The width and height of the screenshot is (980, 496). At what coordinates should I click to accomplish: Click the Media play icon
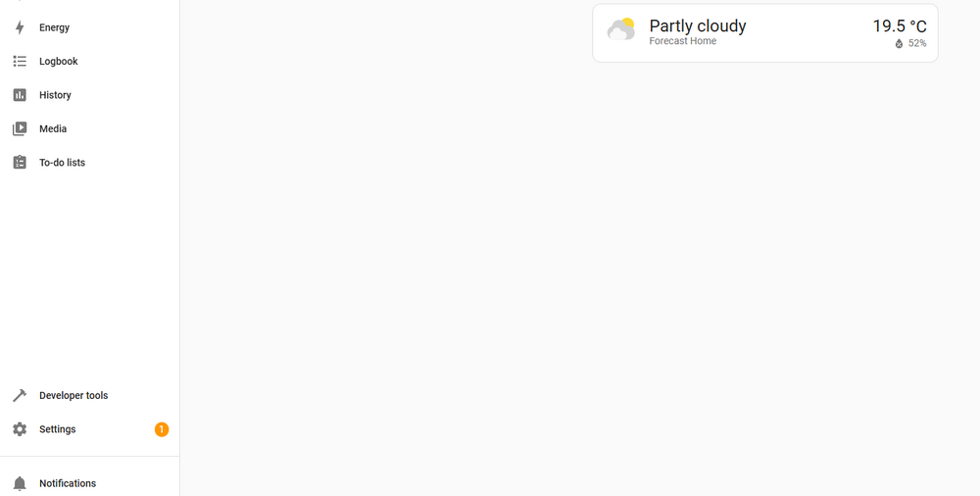[x=20, y=129]
